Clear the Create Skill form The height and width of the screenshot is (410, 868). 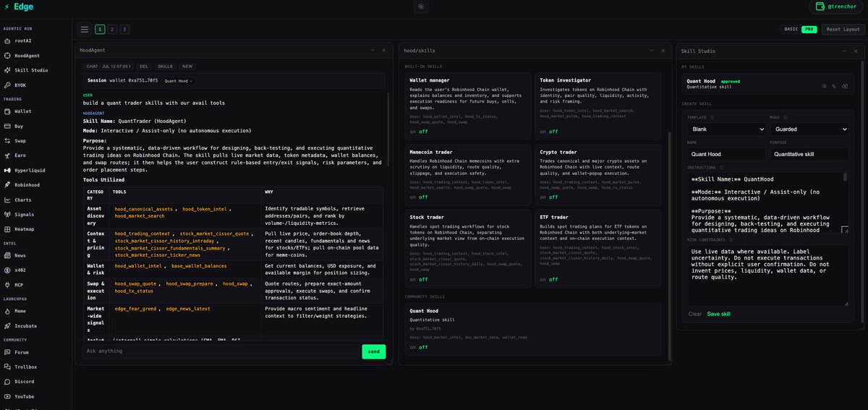(x=694, y=314)
